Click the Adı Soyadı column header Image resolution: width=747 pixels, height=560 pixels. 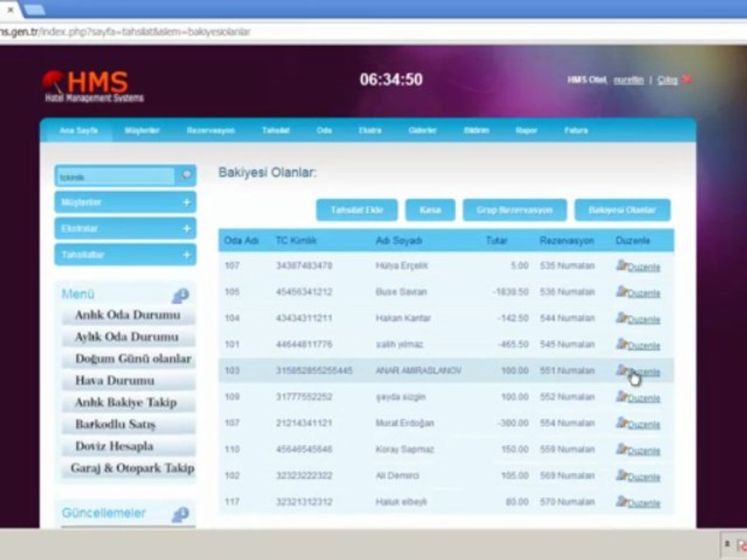click(x=398, y=240)
